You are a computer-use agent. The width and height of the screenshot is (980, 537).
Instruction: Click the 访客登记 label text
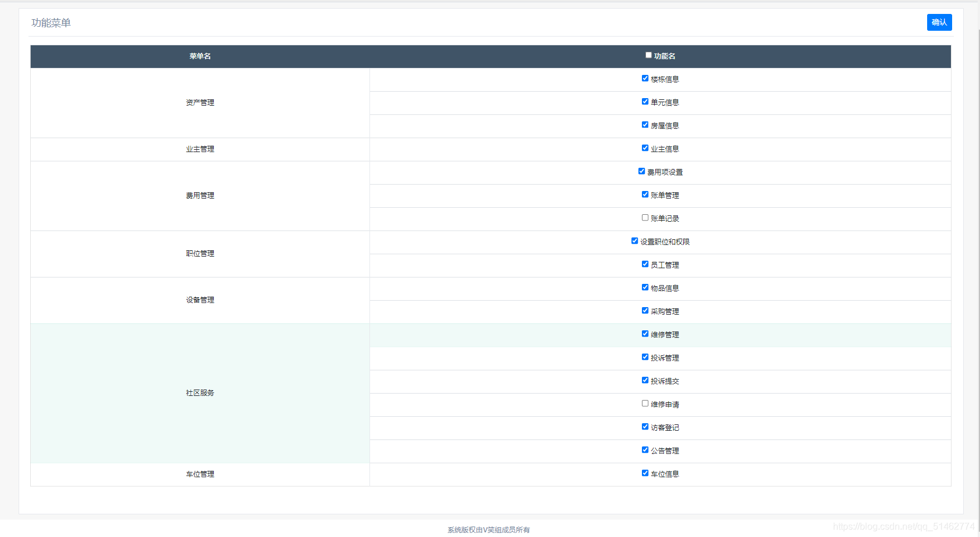[665, 428]
